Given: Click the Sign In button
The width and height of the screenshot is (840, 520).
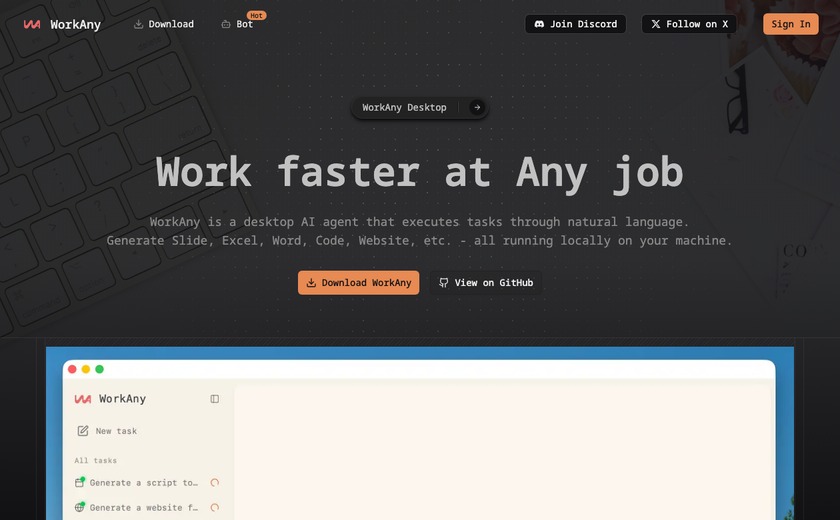Looking at the screenshot, I should pyautogui.click(x=791, y=24).
